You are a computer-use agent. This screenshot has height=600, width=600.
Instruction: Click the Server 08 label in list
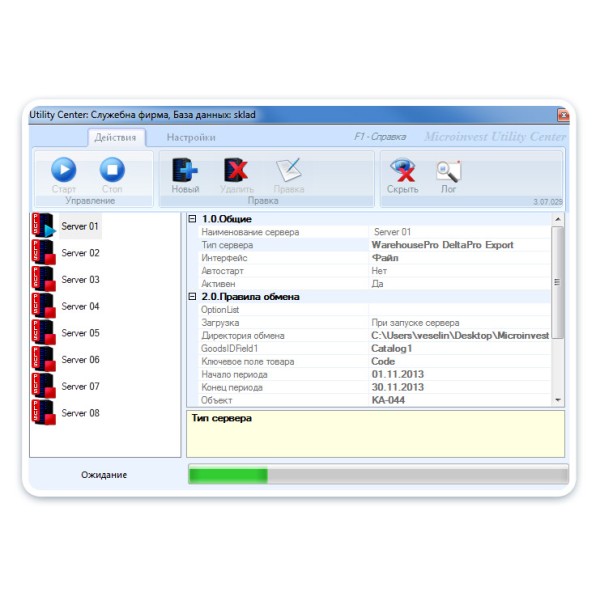(80, 413)
